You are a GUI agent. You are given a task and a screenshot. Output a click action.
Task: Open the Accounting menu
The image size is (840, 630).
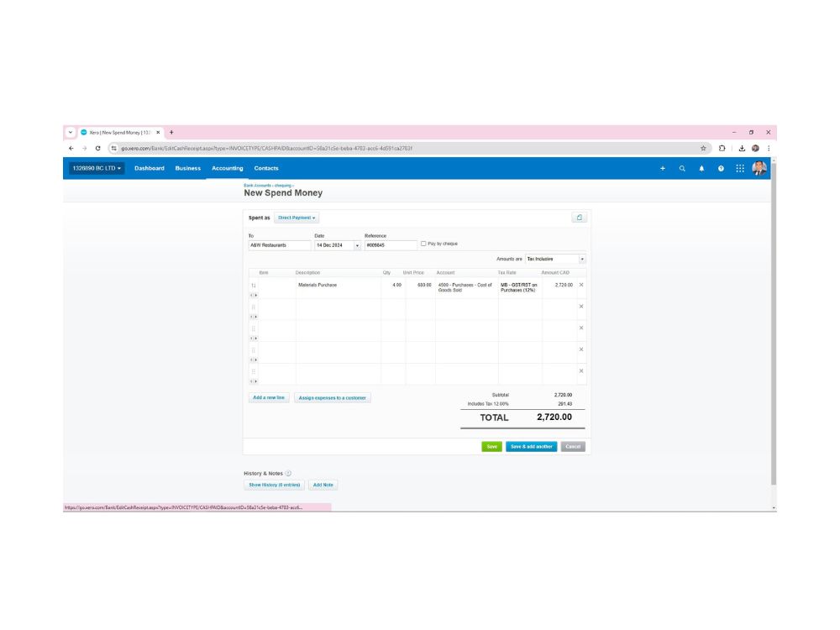227,168
